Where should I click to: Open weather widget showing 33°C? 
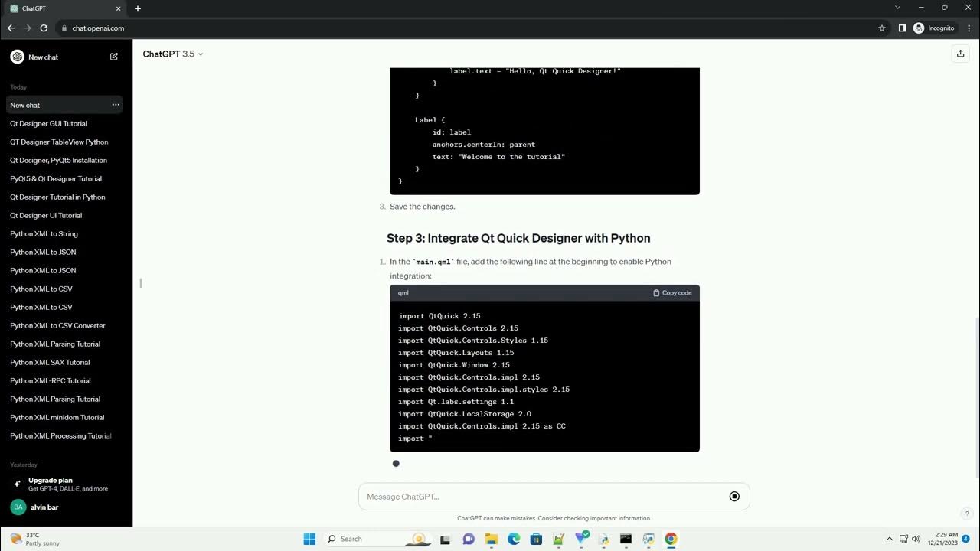[34, 539]
